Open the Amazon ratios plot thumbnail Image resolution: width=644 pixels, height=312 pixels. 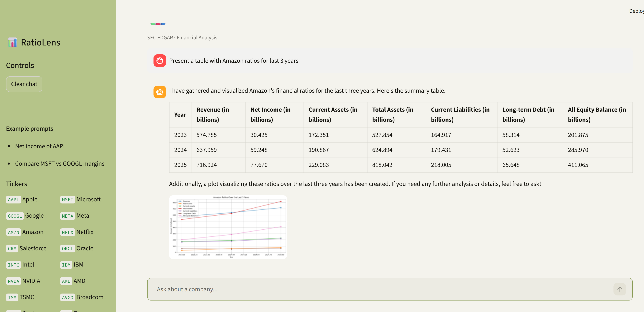coord(228,227)
